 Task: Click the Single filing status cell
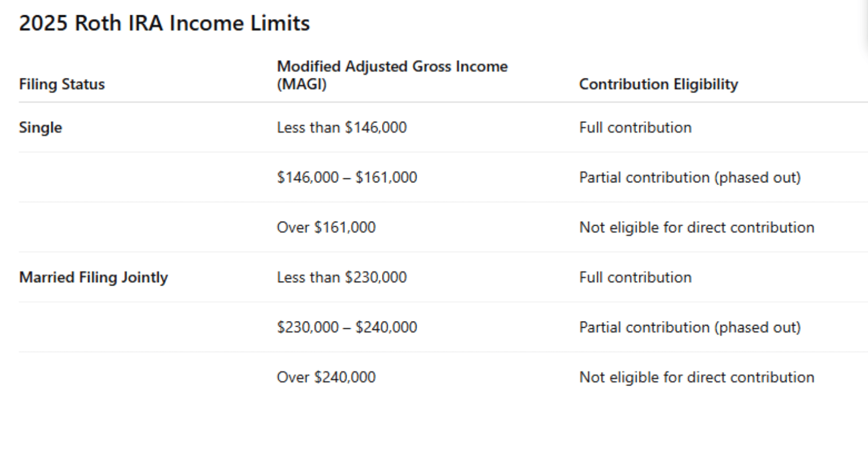pyautogui.click(x=41, y=128)
